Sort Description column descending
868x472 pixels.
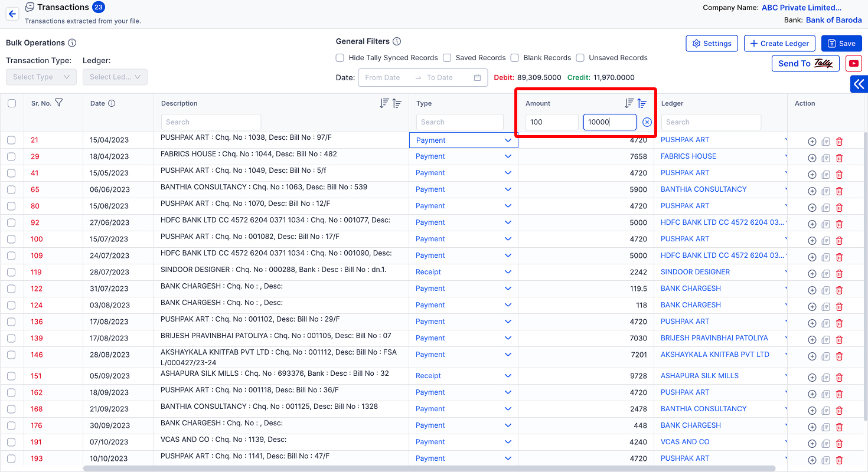384,103
